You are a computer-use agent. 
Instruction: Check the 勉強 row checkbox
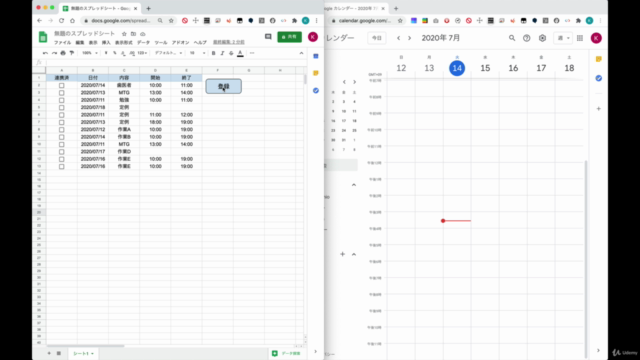coord(62,100)
